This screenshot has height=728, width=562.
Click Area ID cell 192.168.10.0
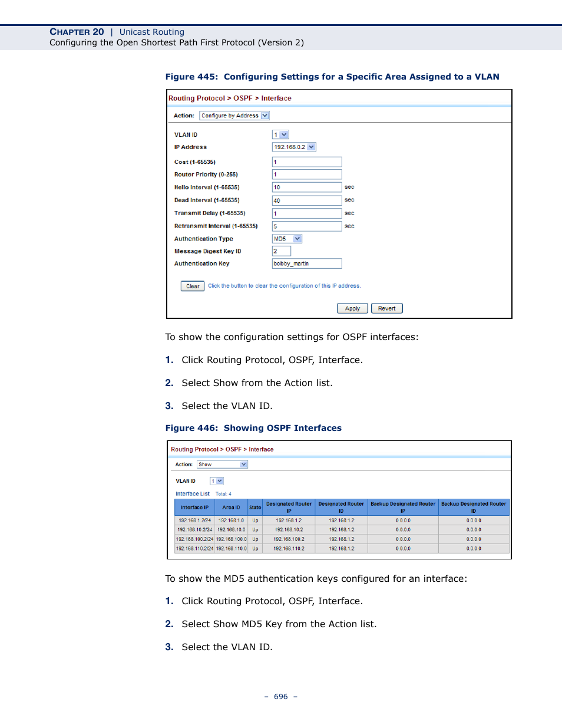(x=231, y=530)
